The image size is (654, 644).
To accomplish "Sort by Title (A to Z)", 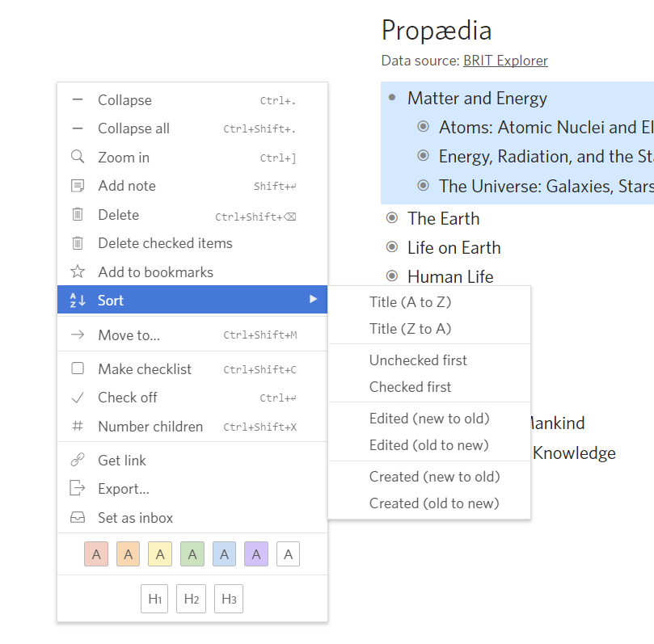I will pos(410,302).
